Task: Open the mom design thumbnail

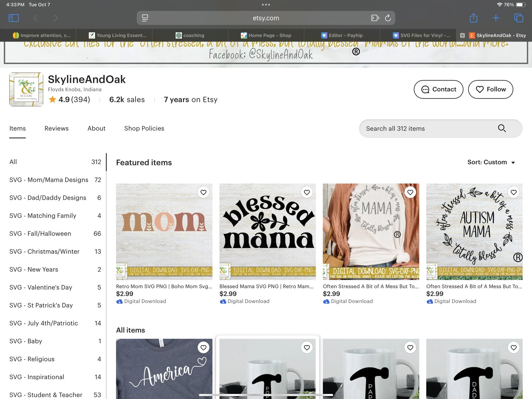Action: click(x=164, y=232)
